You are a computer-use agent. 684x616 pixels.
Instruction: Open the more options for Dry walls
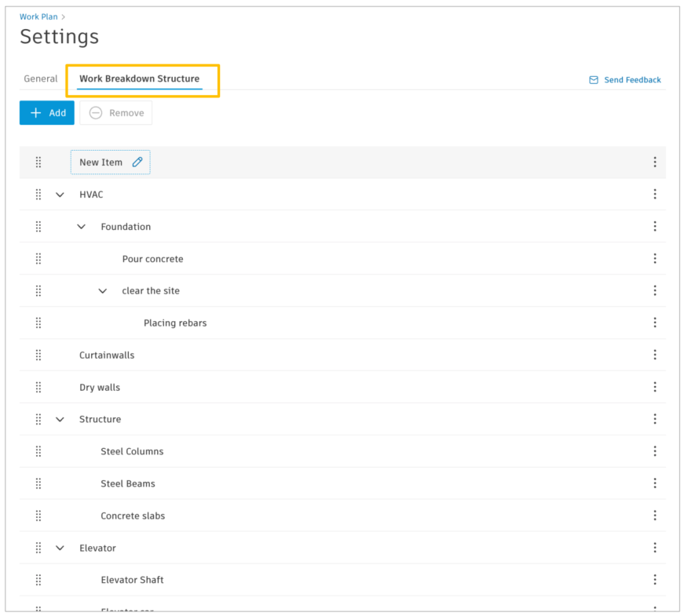tap(655, 387)
